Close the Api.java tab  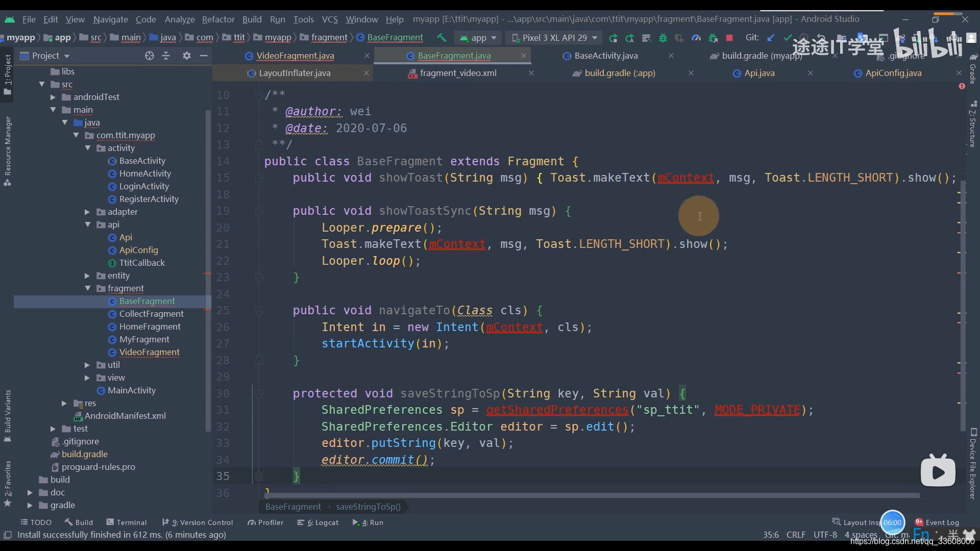pyautogui.click(x=810, y=73)
